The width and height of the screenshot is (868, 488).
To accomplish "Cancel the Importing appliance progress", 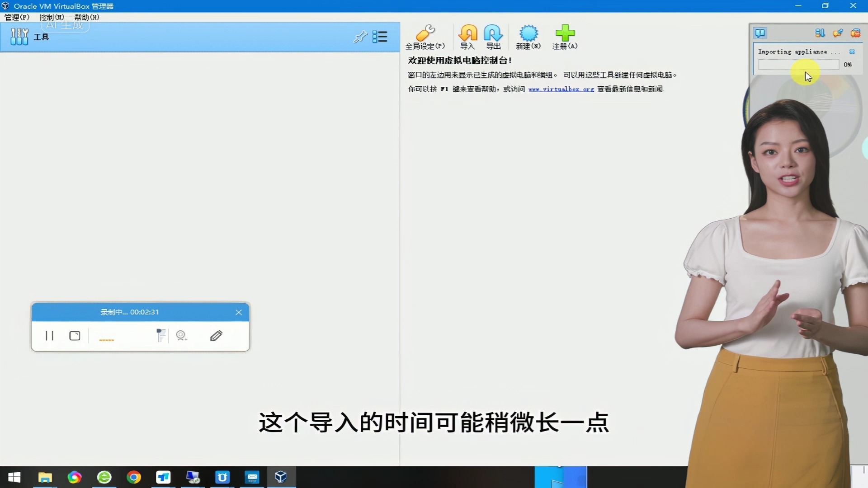I will pos(852,52).
